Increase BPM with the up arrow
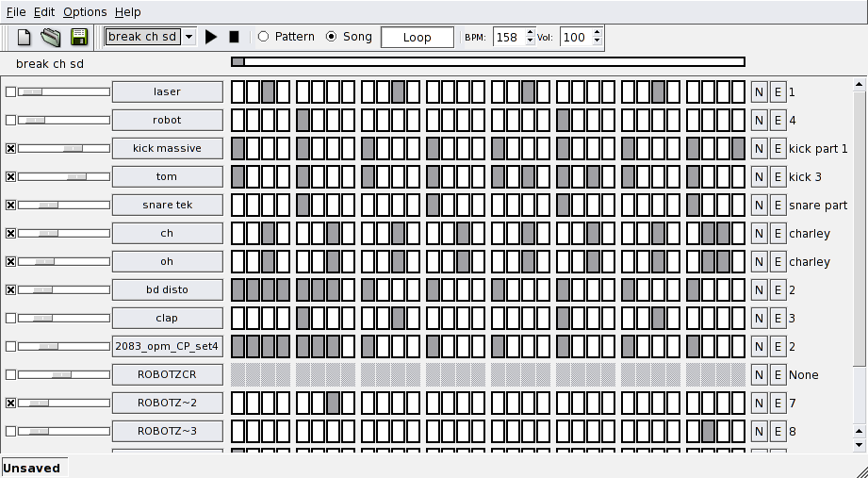 point(531,32)
